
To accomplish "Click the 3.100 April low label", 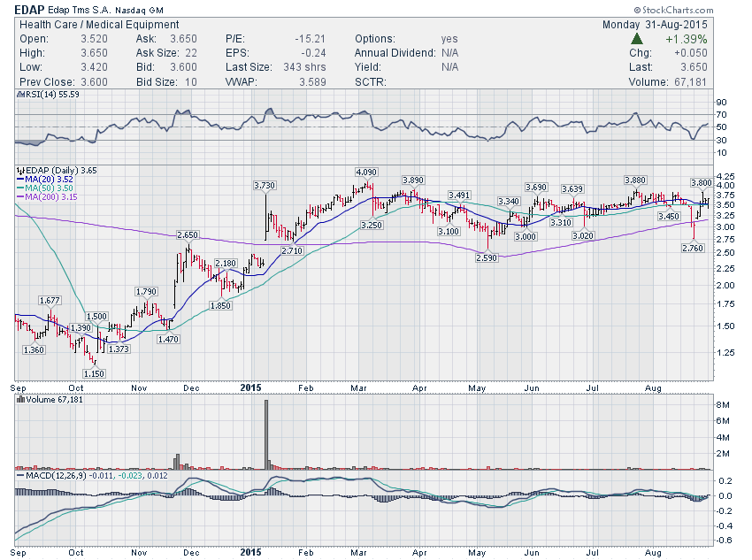I will pos(449,231).
